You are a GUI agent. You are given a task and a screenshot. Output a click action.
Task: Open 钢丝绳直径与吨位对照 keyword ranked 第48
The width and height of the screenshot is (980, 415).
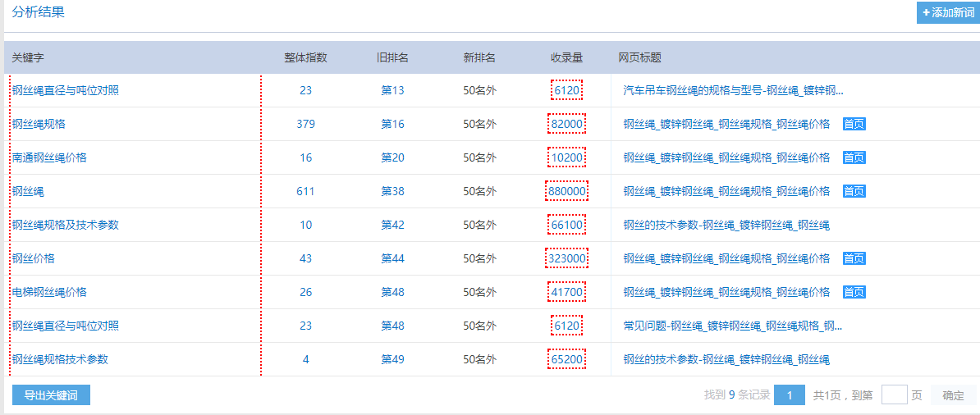[66, 326]
